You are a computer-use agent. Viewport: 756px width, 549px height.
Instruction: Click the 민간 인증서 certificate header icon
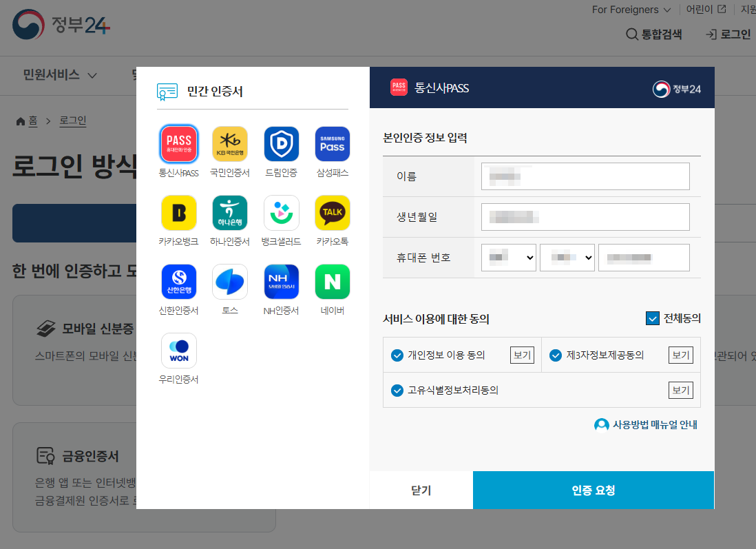tap(167, 92)
